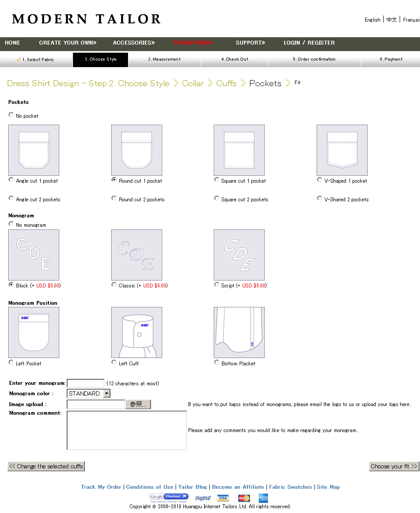Go to the Measurement step tab
Viewport: 420px width, 513px height.
point(164,59)
